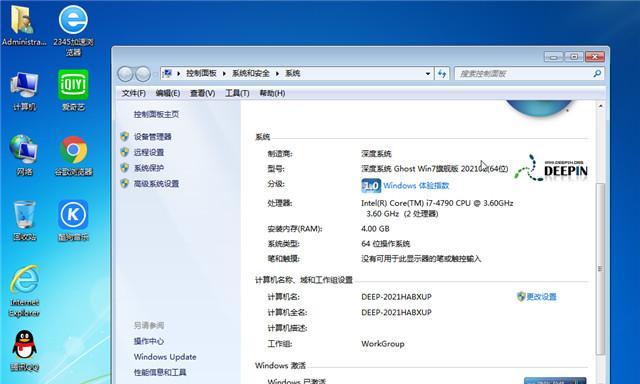The height and width of the screenshot is (384, 640).
Task: Click the search magnifier icon
Action: (x=597, y=74)
